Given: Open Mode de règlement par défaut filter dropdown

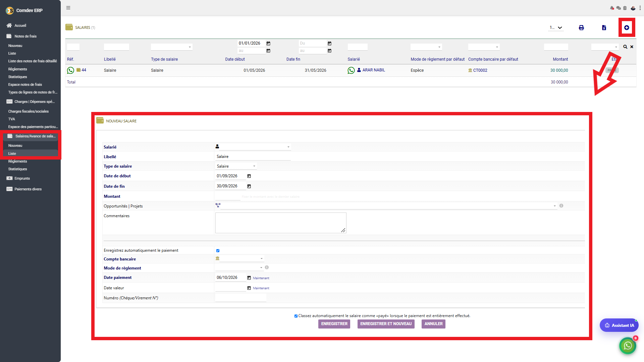Looking at the screenshot, I should coord(426,47).
